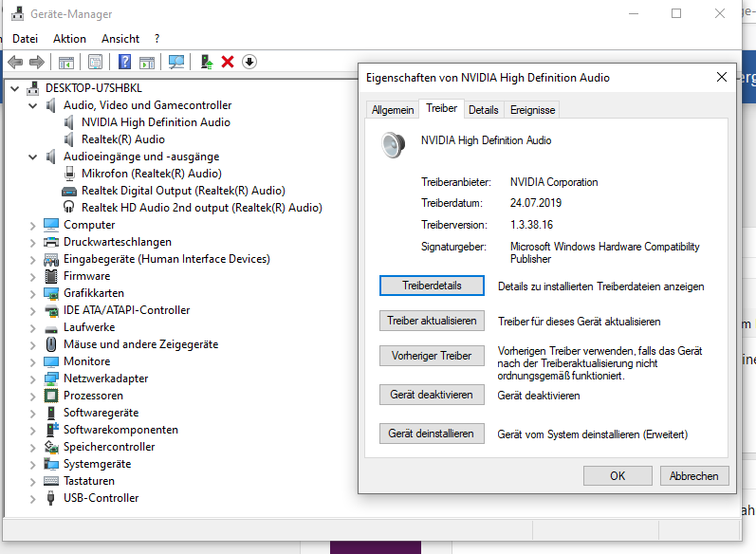
Task: Expand the Systemgeräte category
Action: (x=33, y=464)
